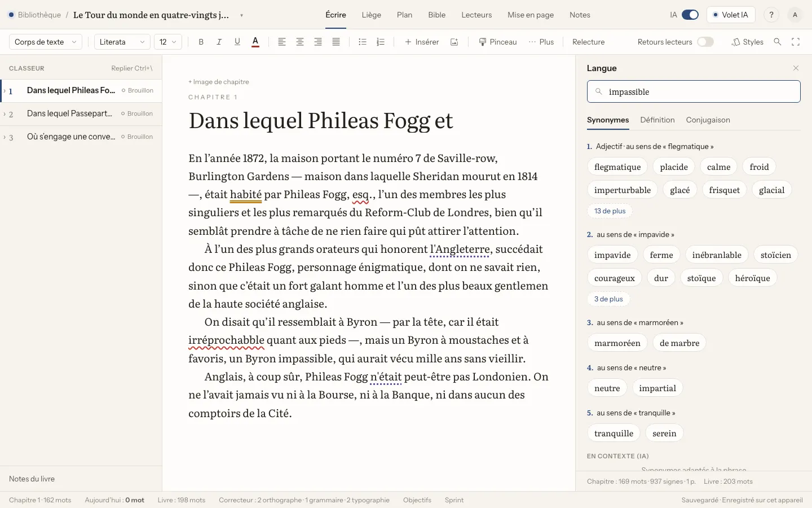Show 13 de plus synonyms

point(610,211)
